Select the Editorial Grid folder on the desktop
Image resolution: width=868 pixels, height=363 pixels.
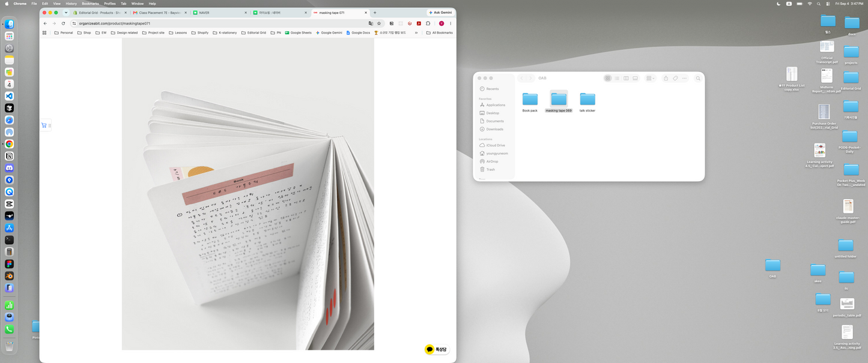pos(851,81)
